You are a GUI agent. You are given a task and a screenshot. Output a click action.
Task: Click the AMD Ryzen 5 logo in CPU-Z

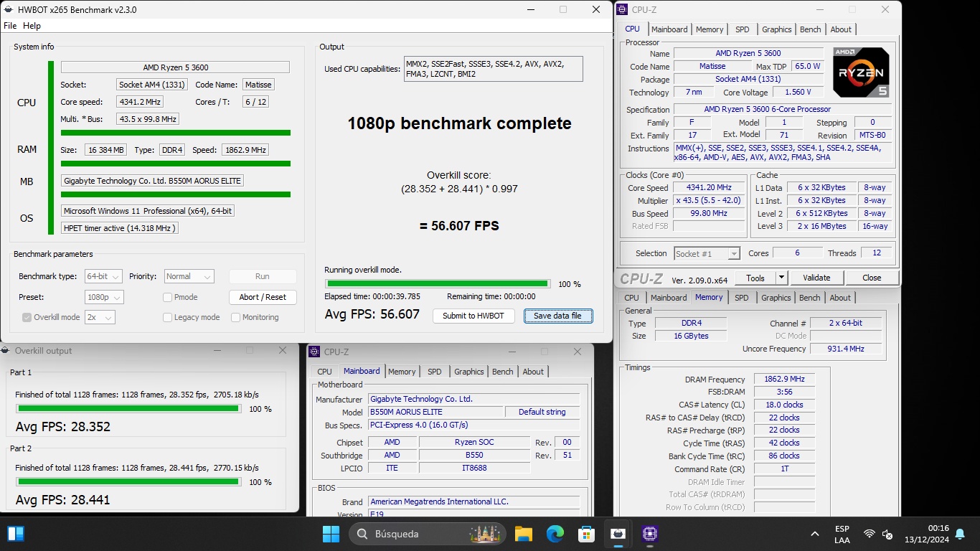tap(861, 72)
